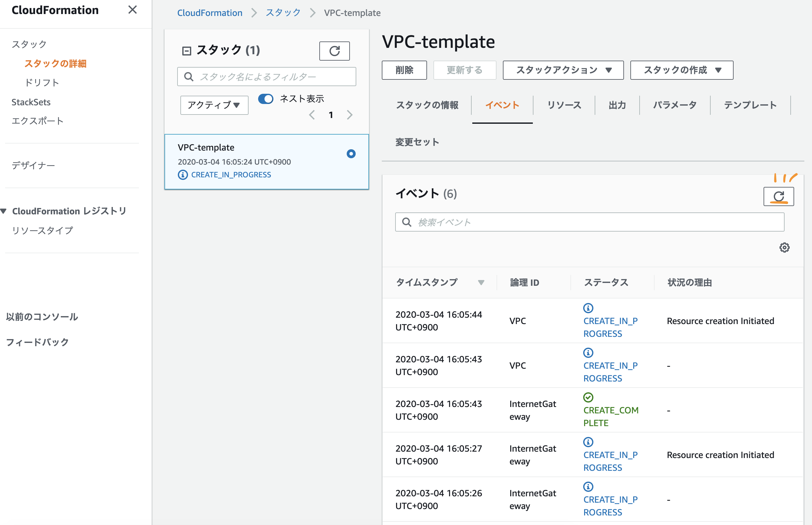Viewport: 812px width, 525px height.
Task: Open Stack details in the sidebar
Action: point(55,64)
